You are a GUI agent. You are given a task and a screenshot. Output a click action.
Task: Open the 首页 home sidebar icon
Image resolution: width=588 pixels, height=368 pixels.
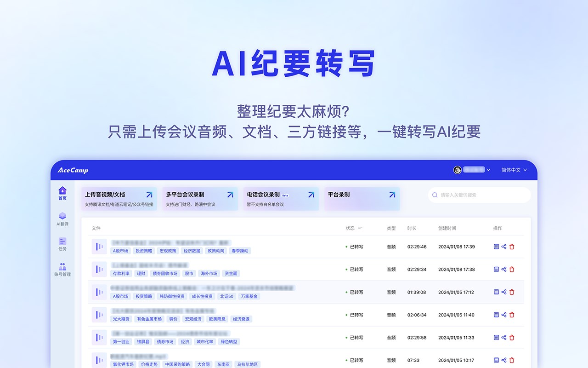[x=62, y=193]
